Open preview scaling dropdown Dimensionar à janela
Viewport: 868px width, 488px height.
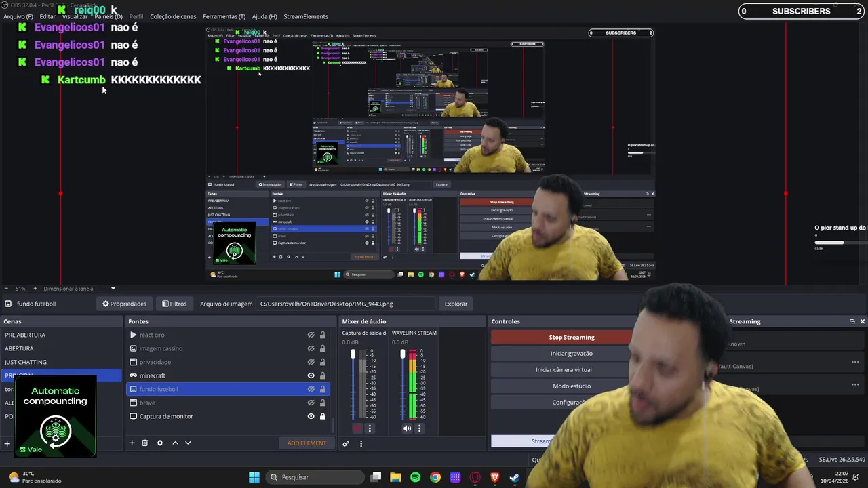coord(80,289)
